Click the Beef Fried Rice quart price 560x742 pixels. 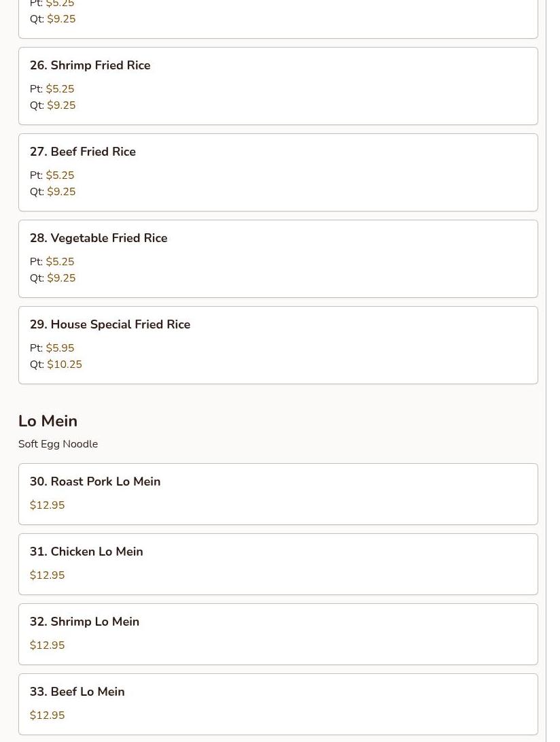[x=61, y=192]
